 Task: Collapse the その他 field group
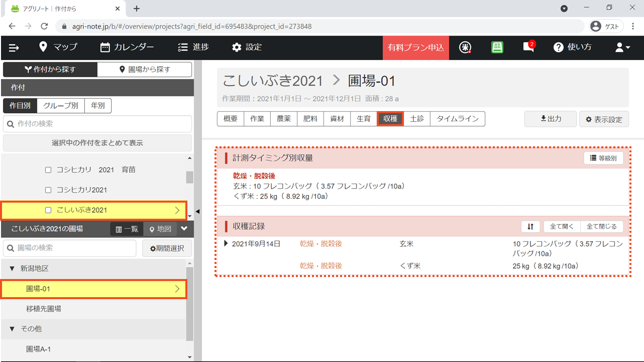pyautogui.click(x=12, y=329)
